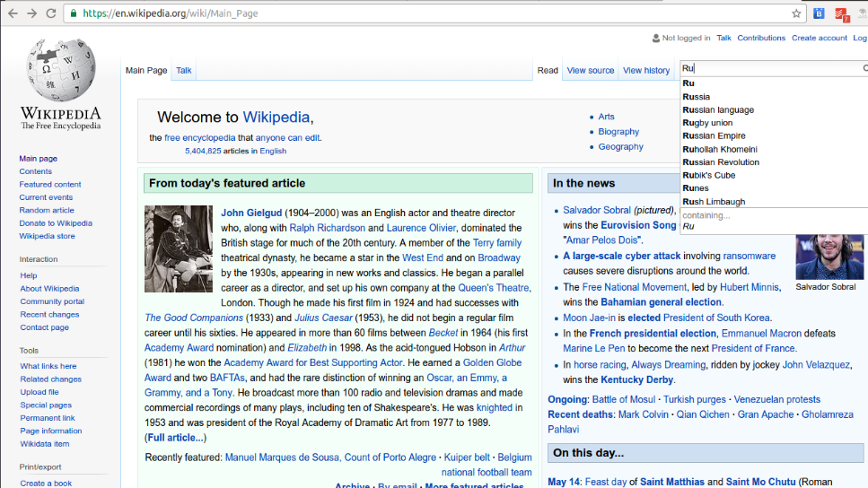
Task: Open the Geography portal link
Action: click(x=620, y=146)
